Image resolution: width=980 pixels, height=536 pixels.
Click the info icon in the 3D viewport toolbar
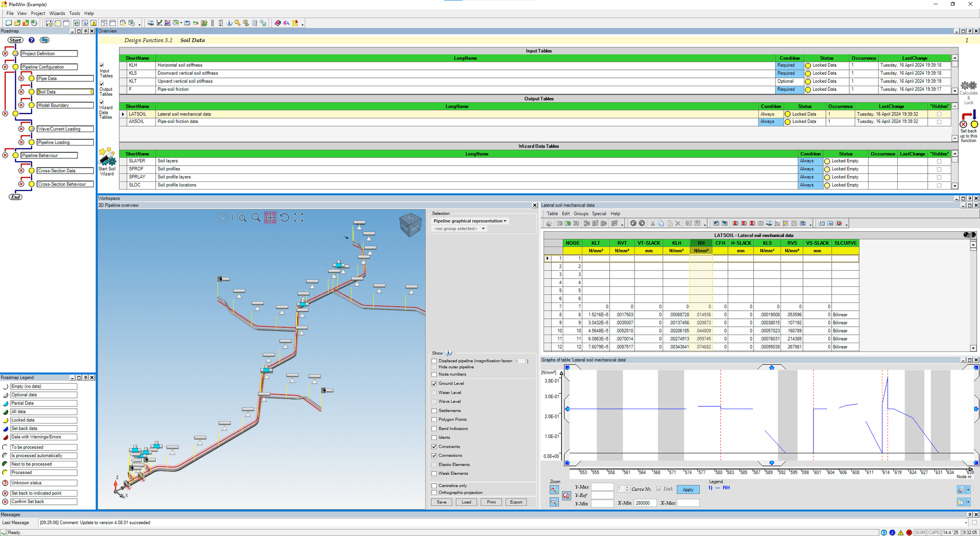click(223, 217)
